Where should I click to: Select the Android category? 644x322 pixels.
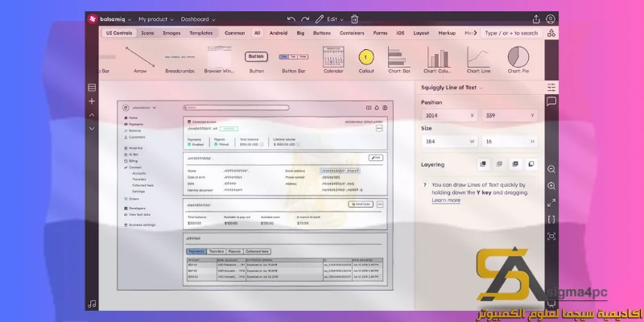click(x=279, y=33)
